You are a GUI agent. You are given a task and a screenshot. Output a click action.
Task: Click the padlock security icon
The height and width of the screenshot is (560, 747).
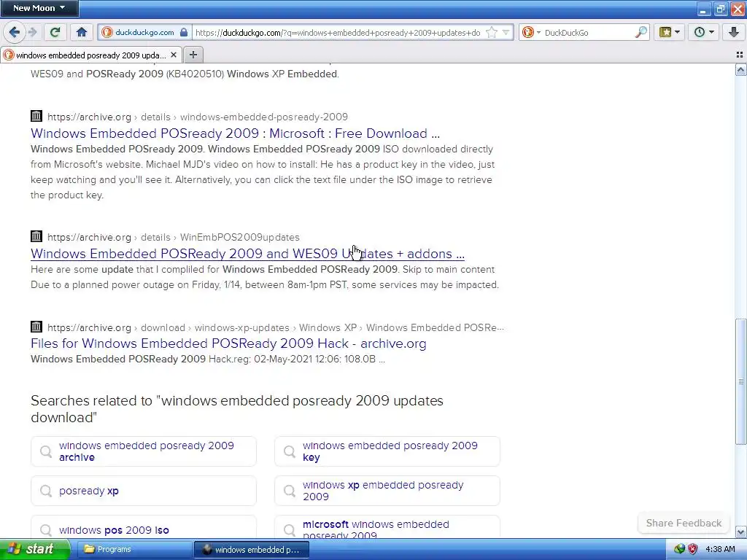[184, 32]
